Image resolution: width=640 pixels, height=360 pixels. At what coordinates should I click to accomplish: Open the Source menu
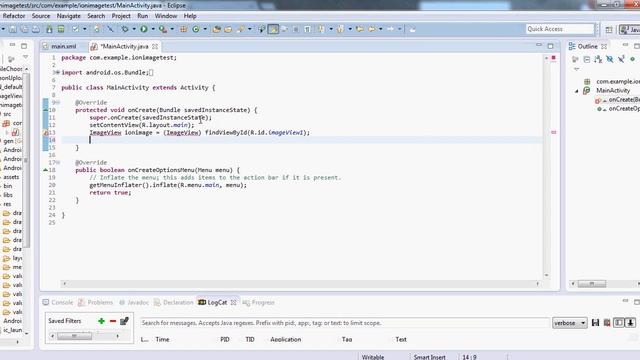(x=41, y=16)
